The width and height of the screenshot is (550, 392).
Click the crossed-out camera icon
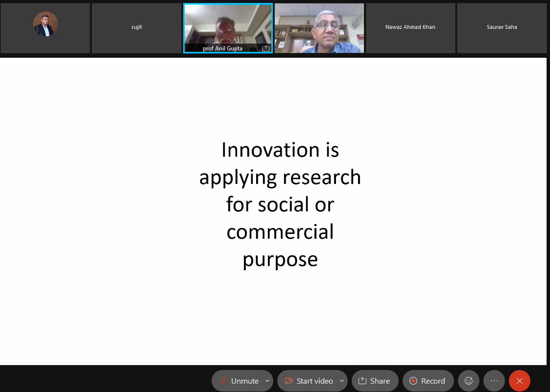(288, 381)
